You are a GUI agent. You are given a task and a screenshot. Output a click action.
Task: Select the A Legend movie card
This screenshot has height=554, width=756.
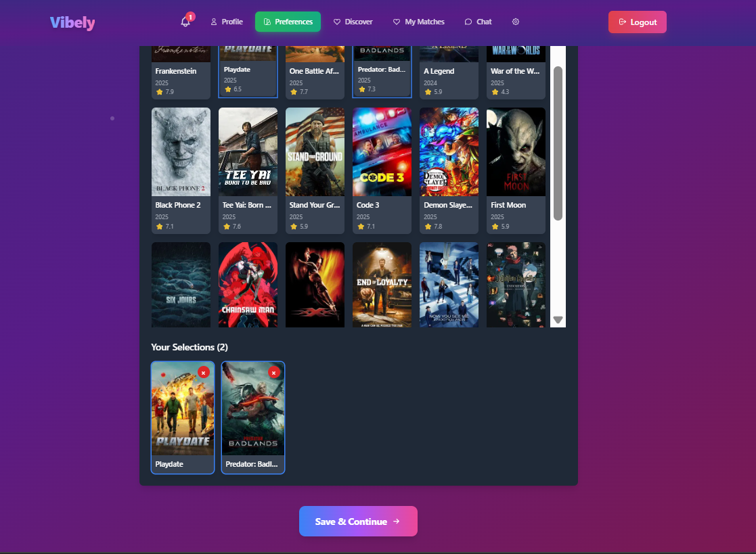(x=449, y=72)
